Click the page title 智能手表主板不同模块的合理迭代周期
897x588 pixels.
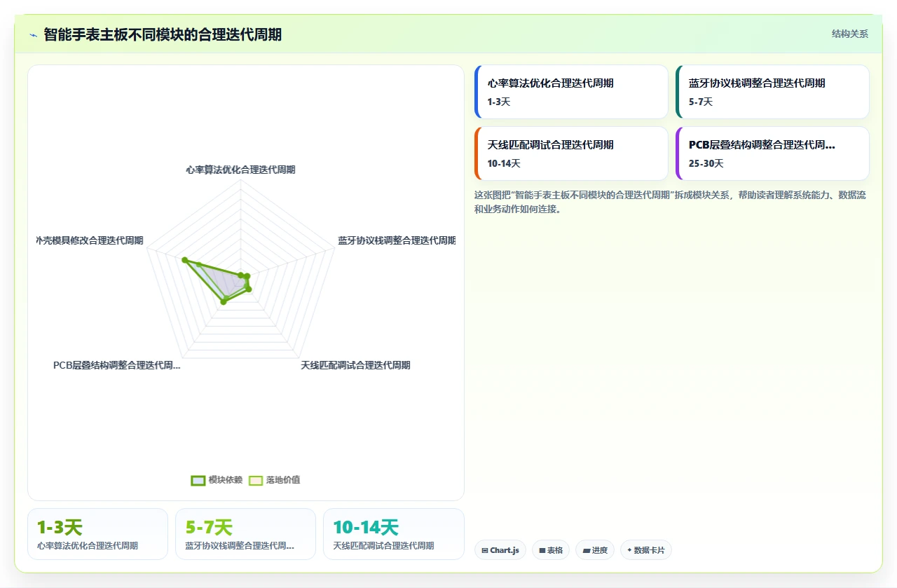click(163, 34)
